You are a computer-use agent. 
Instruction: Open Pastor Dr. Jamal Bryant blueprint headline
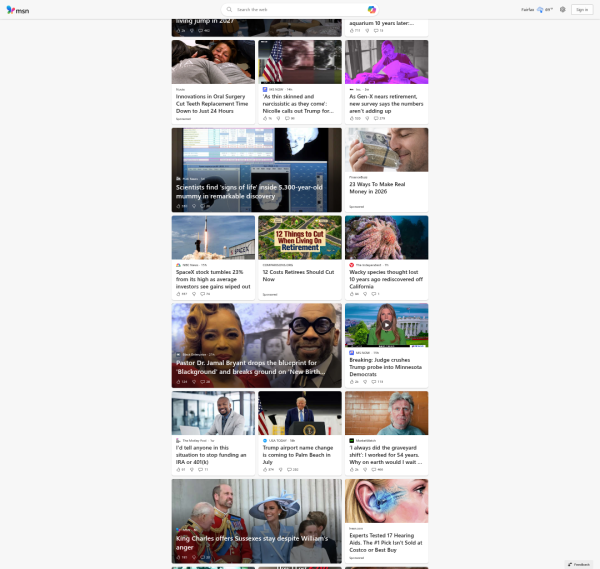[251, 367]
